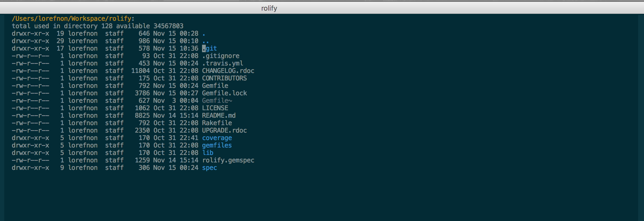Open the .git directory entry
The width and height of the screenshot is (644, 221).
point(210,48)
